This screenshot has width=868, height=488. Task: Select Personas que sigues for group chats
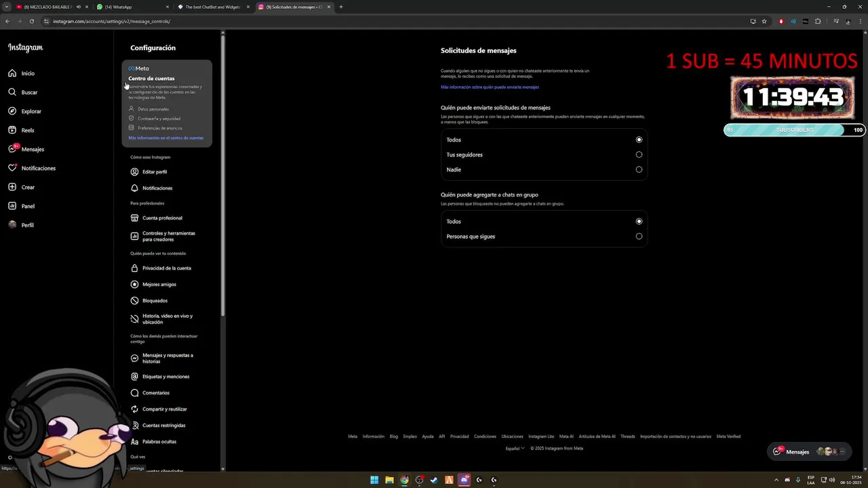click(639, 237)
